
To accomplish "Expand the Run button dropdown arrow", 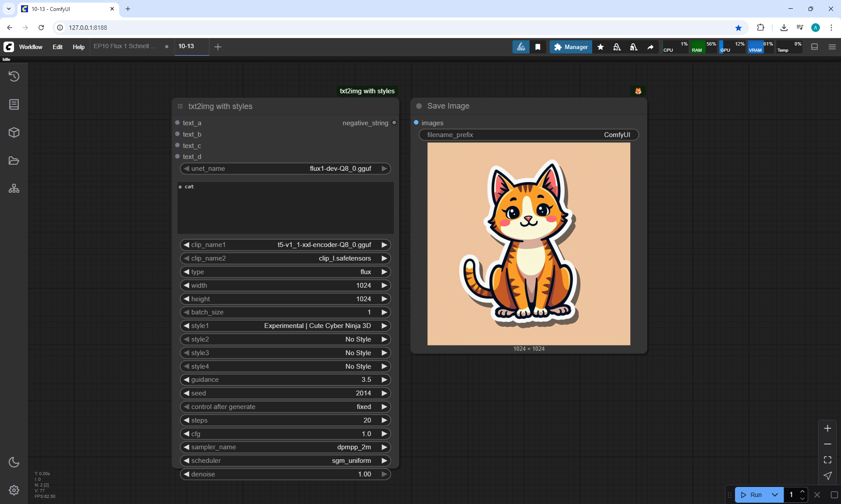I will click(775, 495).
